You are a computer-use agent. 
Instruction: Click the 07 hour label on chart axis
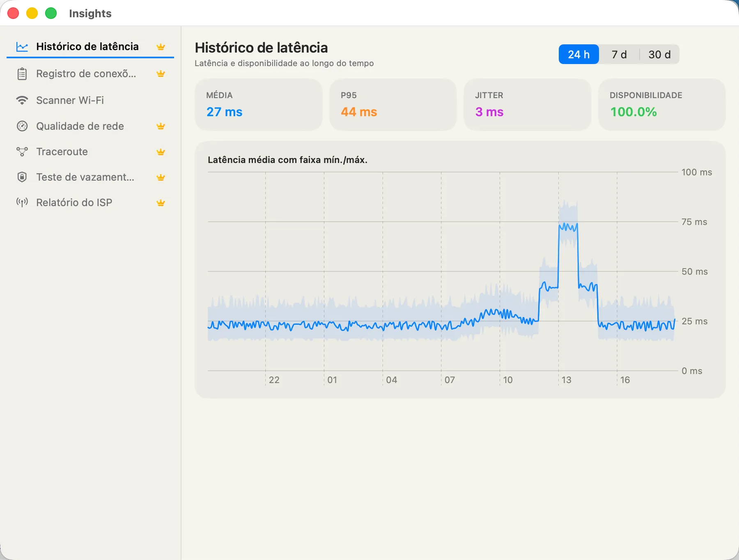click(450, 380)
